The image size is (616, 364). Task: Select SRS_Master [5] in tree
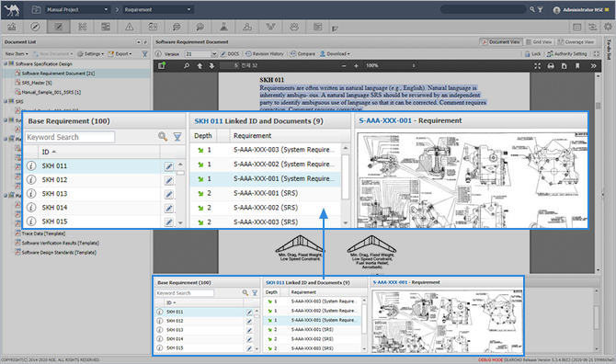37,83
